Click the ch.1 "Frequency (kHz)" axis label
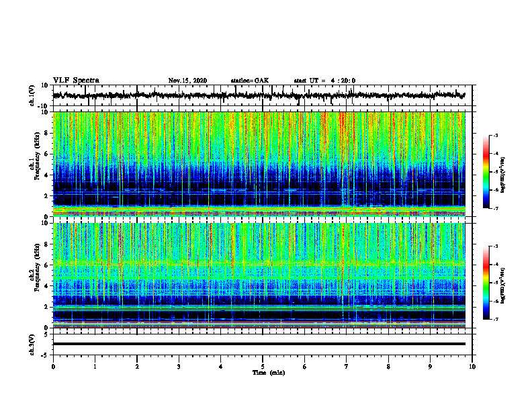 tap(37, 156)
